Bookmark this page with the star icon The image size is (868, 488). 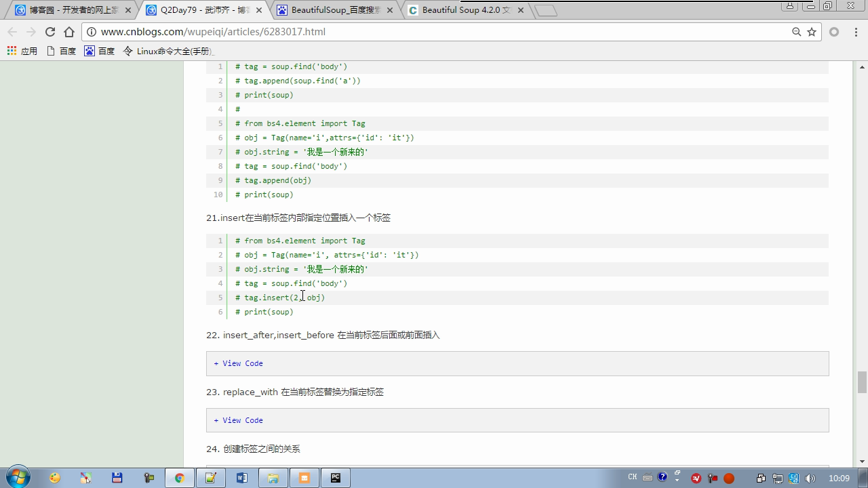point(811,32)
